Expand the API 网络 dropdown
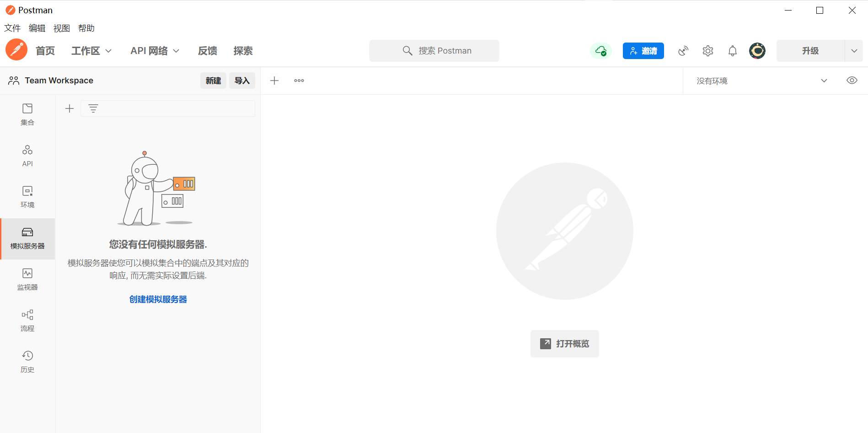The width and height of the screenshot is (868, 433). pos(155,51)
